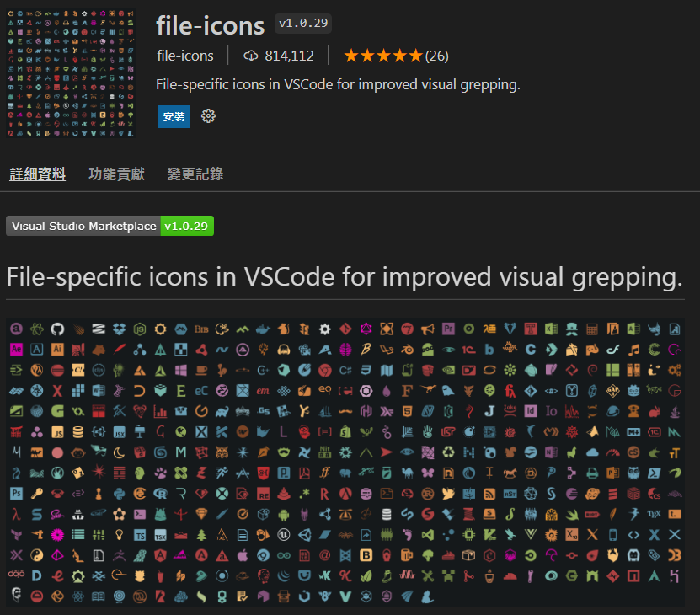
Task: Click the yellow GAP diamond icon
Action: pyautogui.click(x=612, y=391)
